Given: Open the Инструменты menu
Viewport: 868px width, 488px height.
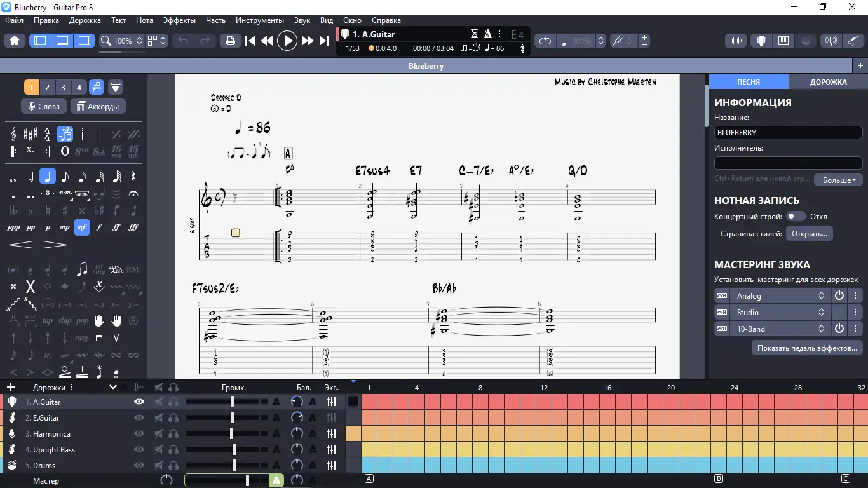Looking at the screenshot, I should click(x=259, y=20).
